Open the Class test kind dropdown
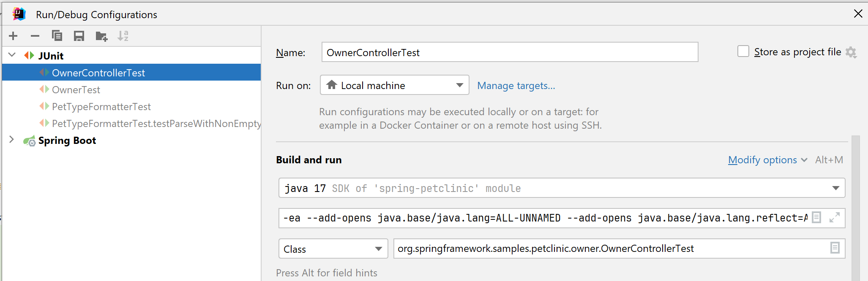 pos(333,249)
